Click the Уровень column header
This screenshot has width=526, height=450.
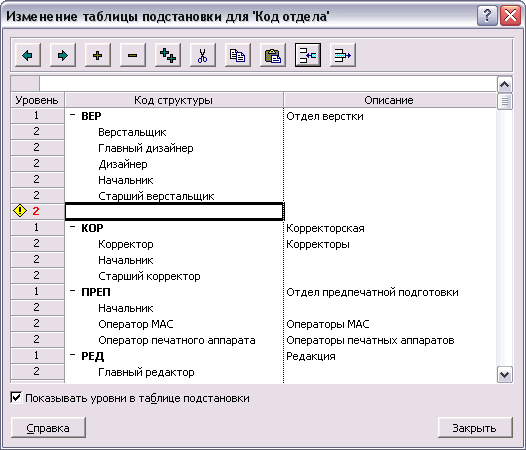click(x=37, y=100)
